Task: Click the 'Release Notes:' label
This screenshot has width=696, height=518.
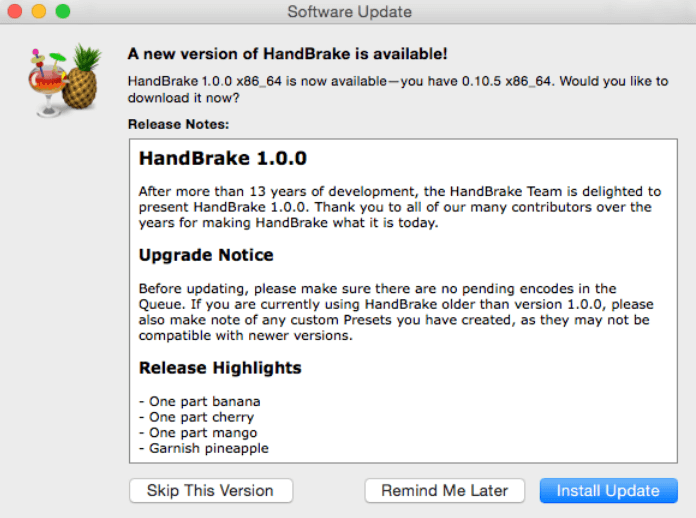Action: [x=178, y=124]
